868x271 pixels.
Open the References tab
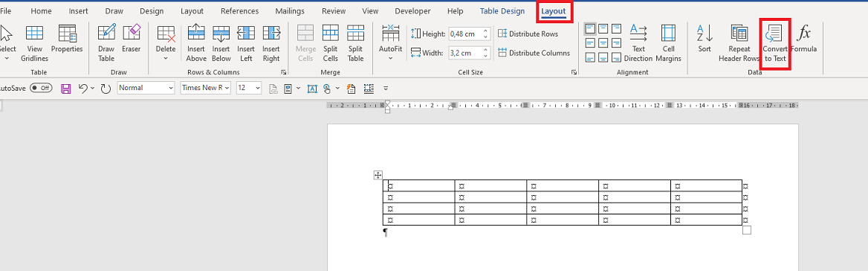[239, 11]
